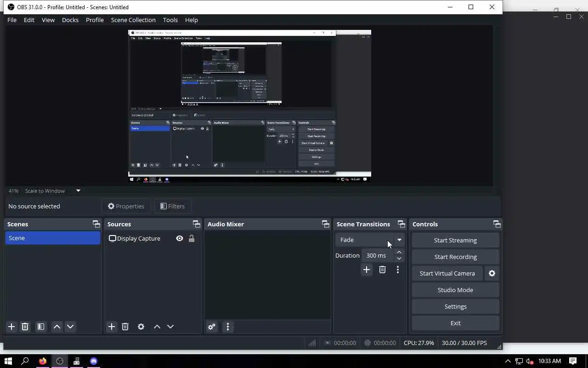Enable Studio Mode

(455, 290)
